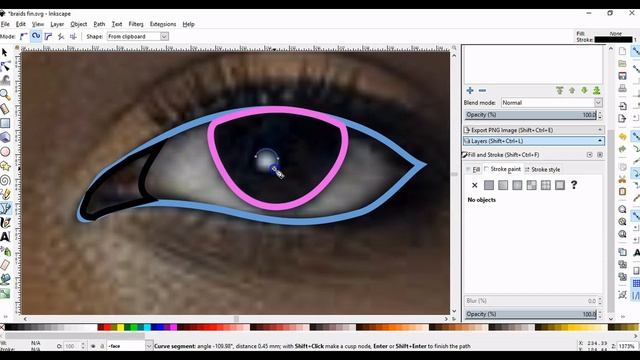Click the Print document icon

coord(622,88)
